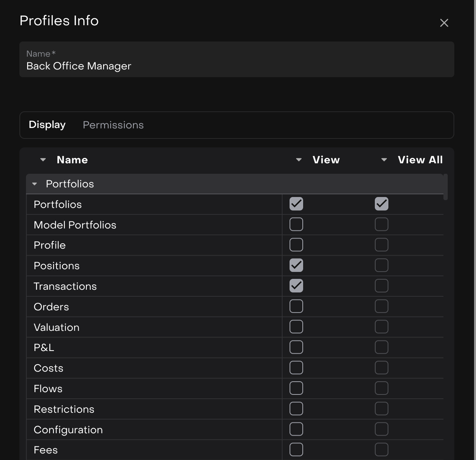The image size is (476, 460).
Task: Select the Configuration row label
Action: tap(68, 430)
